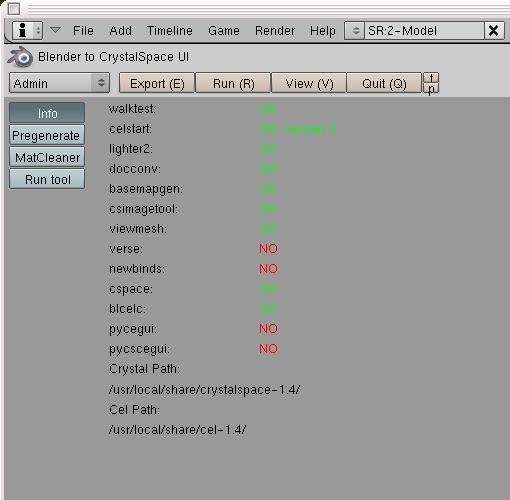This screenshot has height=500, width=510.
Task: Click the small 'p' toggle button
Action: (x=431, y=88)
